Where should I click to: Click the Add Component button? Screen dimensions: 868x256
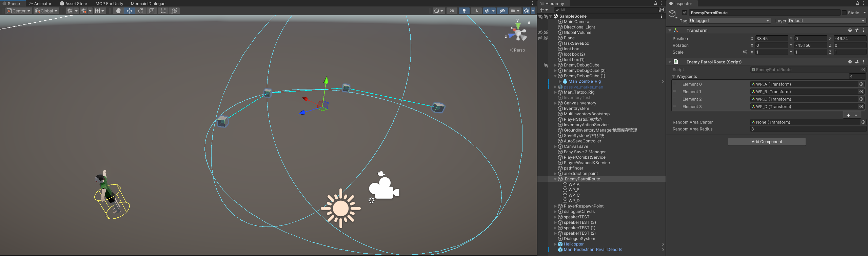pos(767,142)
